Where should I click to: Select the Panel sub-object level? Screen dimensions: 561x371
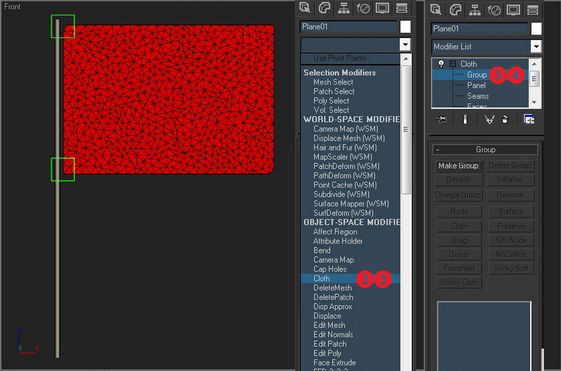pyautogui.click(x=476, y=86)
